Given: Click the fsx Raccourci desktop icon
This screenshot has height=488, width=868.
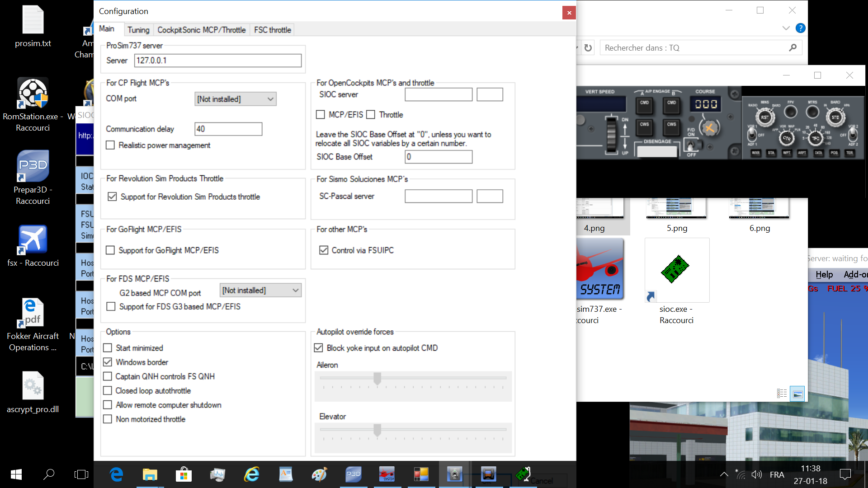Looking at the screenshot, I should [x=33, y=239].
